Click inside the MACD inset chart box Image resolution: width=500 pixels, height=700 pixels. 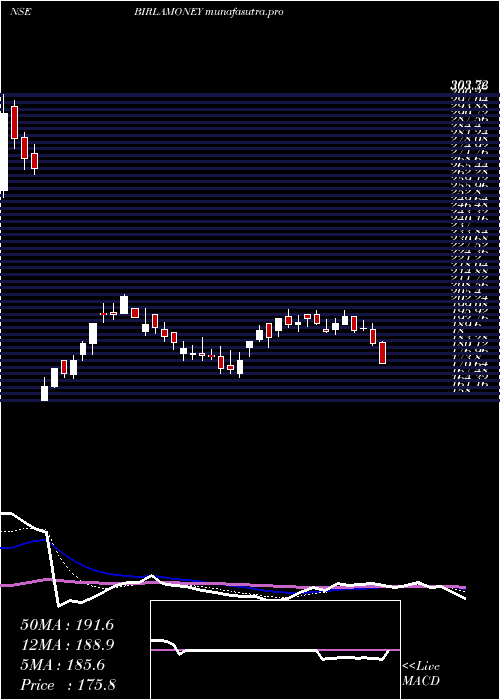point(275,650)
